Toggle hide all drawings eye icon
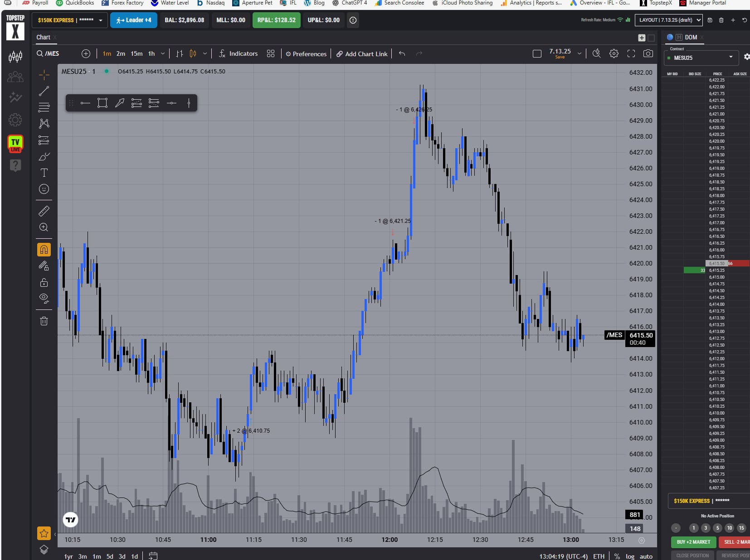Image resolution: width=750 pixels, height=560 pixels. [44, 298]
